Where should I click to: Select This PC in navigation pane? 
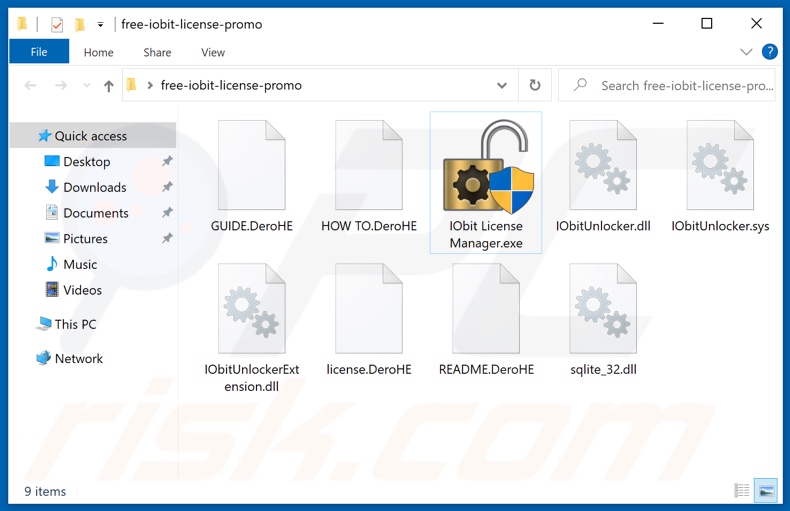75,324
